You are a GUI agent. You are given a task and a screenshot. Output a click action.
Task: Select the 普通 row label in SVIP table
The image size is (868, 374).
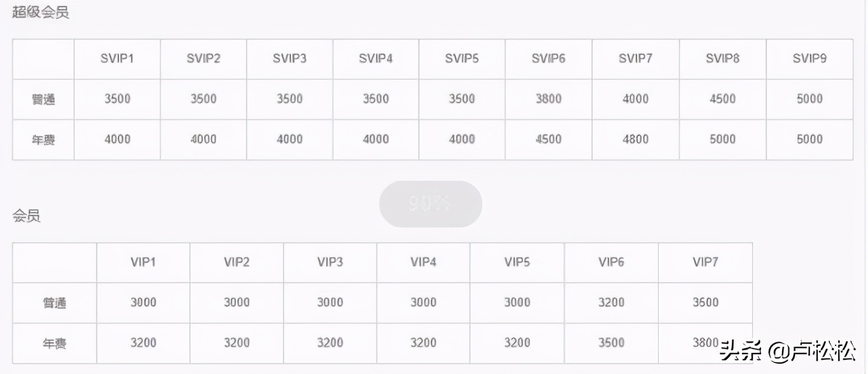[43, 99]
